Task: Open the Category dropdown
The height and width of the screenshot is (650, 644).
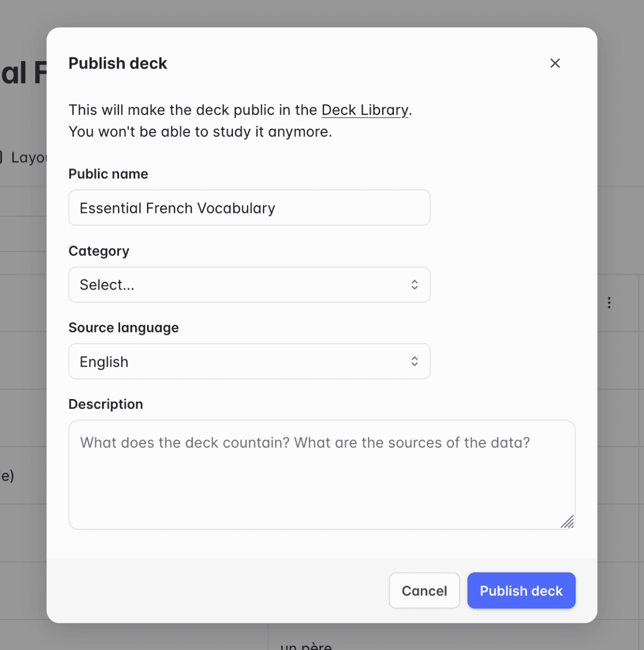Action: (x=250, y=285)
